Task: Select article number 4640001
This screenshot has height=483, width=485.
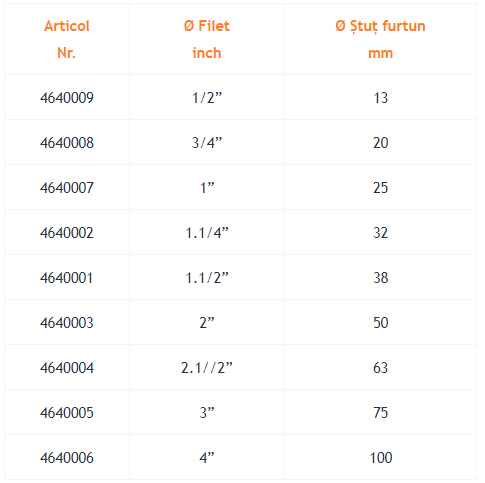Action: click(x=67, y=278)
